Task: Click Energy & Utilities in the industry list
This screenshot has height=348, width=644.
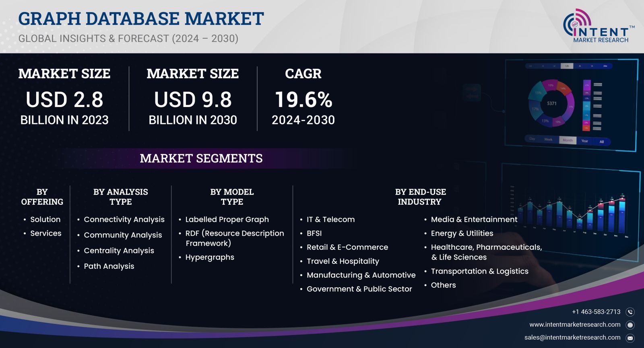Action: click(x=462, y=233)
